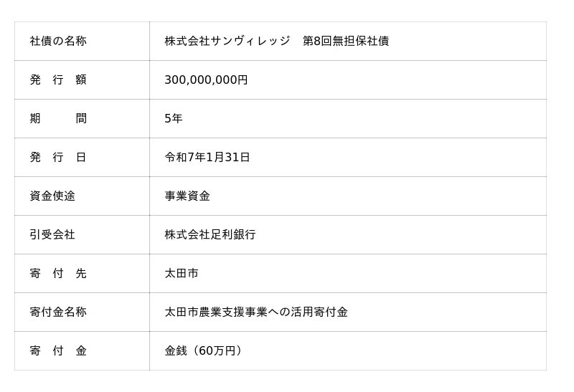
Task: Click the 社債の名称 label cell
Action: click(58, 42)
